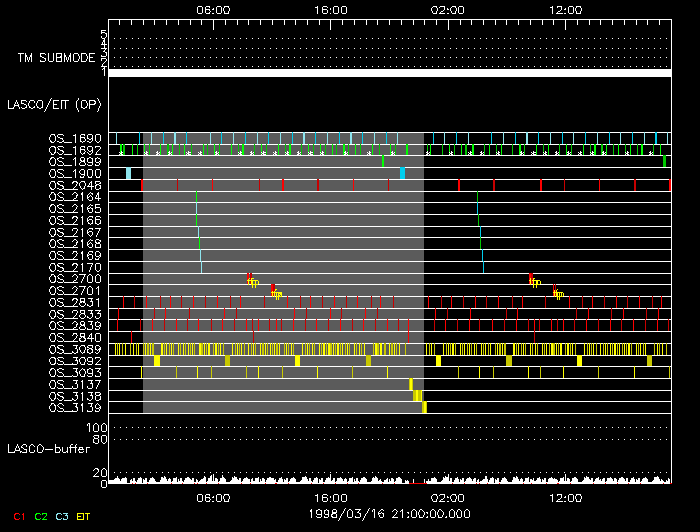Click the yellow block on the OS_3138 row
This screenshot has width=700, height=532.
[417, 396]
